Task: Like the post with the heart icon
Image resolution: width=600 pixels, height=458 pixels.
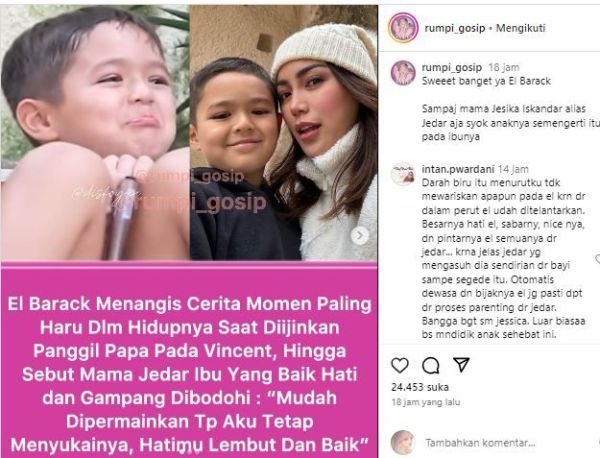Action: [400, 365]
